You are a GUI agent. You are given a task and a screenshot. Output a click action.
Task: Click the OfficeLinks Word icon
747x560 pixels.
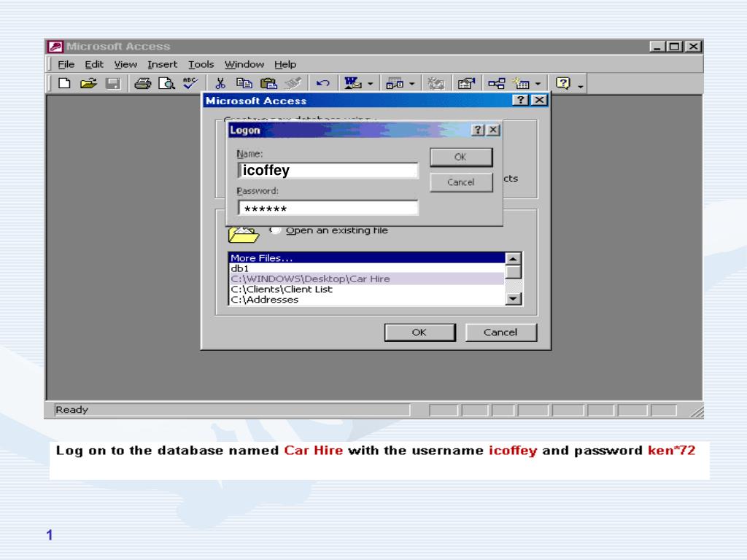(x=352, y=83)
